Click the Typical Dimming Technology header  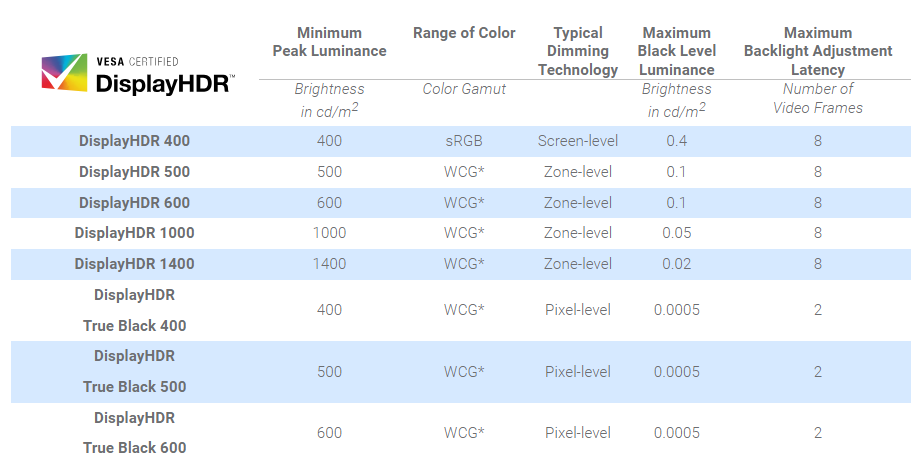578,51
